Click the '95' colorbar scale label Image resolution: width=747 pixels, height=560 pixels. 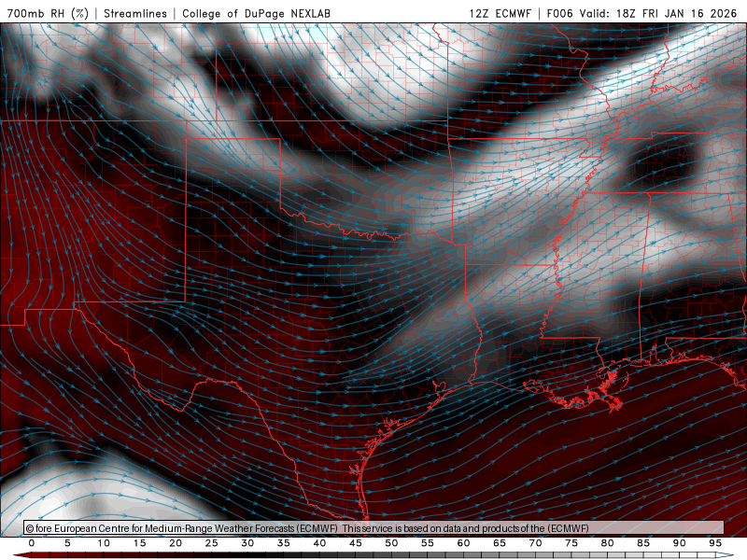(715, 543)
